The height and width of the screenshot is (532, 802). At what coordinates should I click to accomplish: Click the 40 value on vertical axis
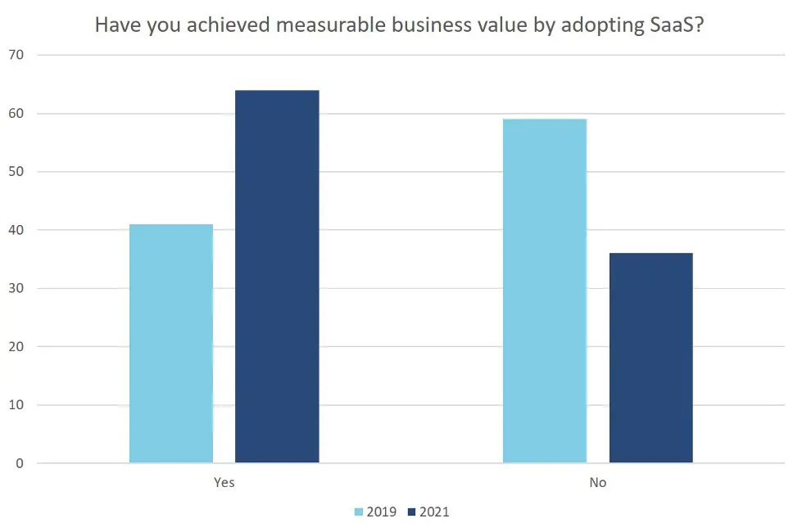[x=16, y=230]
